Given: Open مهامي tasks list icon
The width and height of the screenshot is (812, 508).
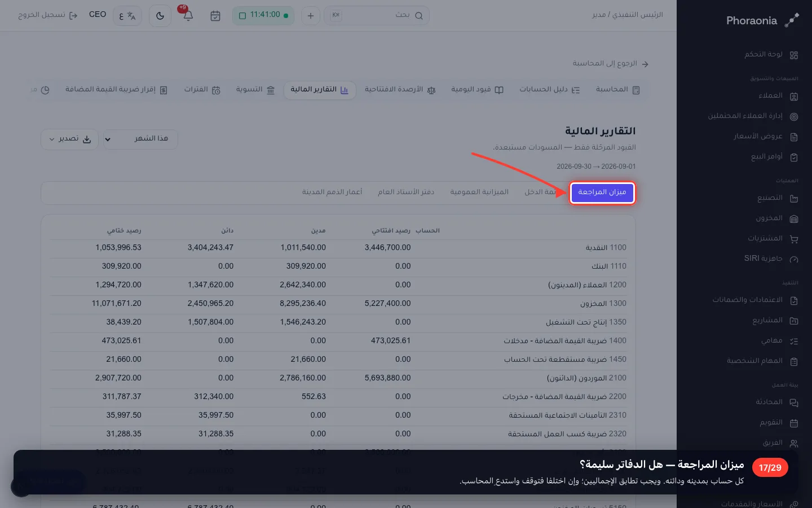Looking at the screenshot, I should (x=794, y=341).
